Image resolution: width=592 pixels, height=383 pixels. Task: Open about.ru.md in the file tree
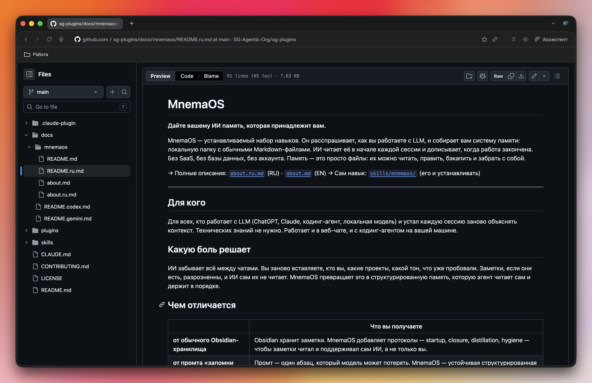coord(61,195)
